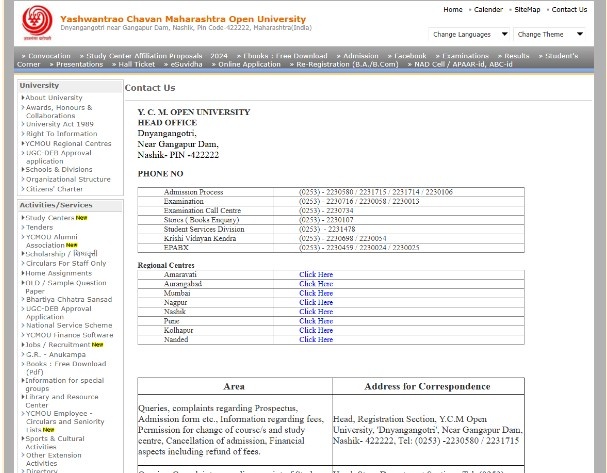Open the Change Languages dropdown
The width and height of the screenshot is (607, 473).
[470, 34]
